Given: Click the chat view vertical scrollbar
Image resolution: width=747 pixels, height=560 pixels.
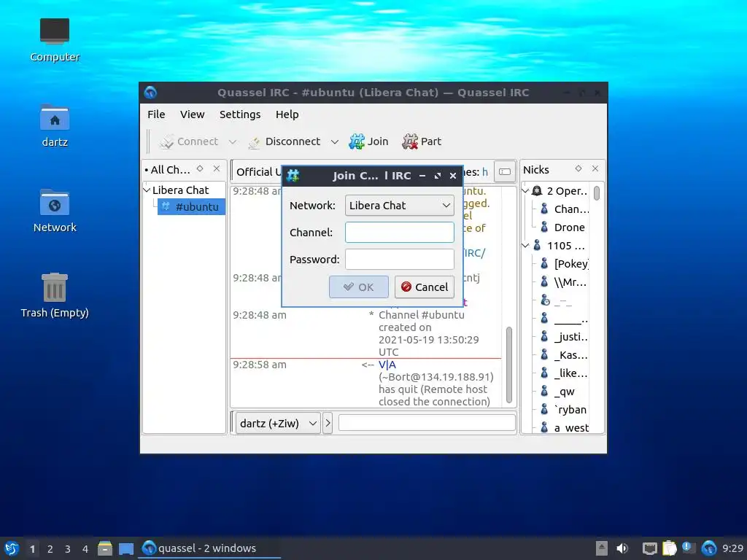Looking at the screenshot, I should (509, 365).
